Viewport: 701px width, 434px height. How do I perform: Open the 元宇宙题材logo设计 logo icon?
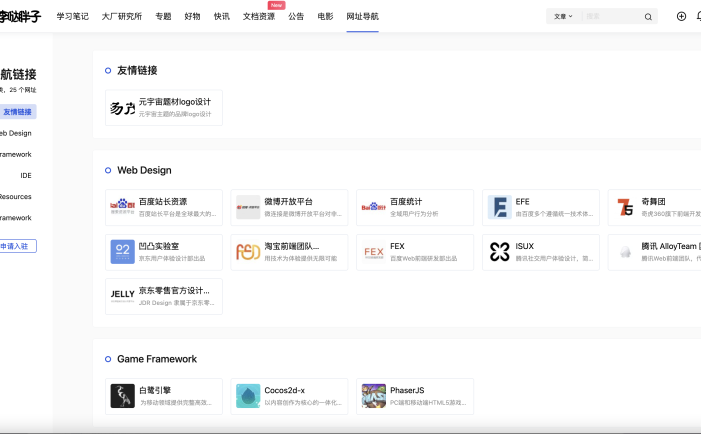[122, 108]
